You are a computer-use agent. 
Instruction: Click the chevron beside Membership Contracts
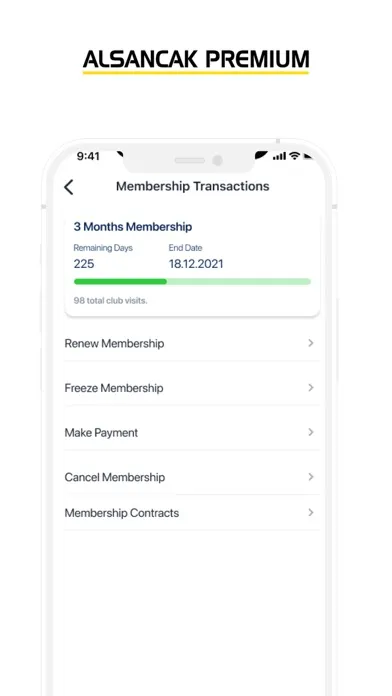pyautogui.click(x=311, y=512)
